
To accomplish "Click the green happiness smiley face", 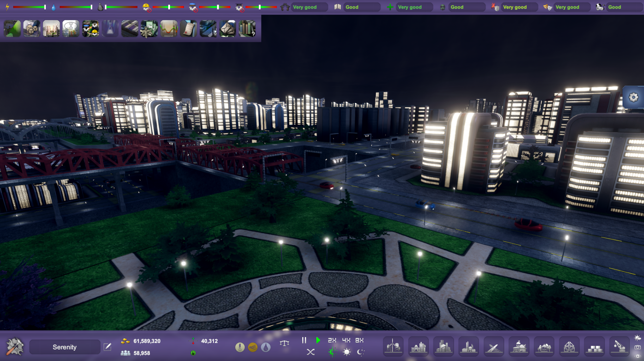I will 193,353.
